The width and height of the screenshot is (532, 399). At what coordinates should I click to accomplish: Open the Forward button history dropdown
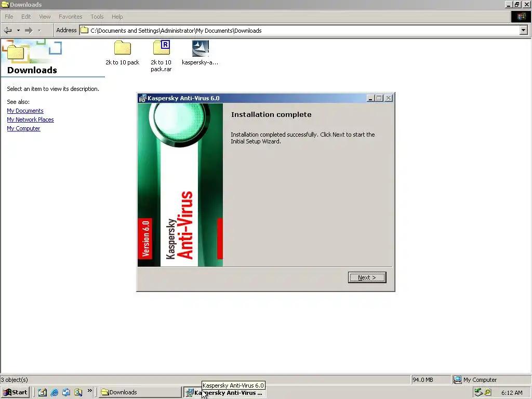(39, 31)
